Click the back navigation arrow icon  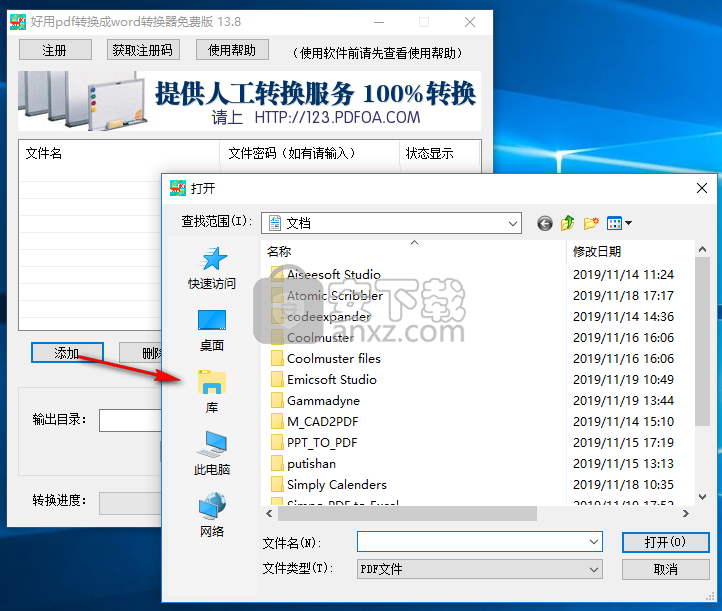click(545, 224)
